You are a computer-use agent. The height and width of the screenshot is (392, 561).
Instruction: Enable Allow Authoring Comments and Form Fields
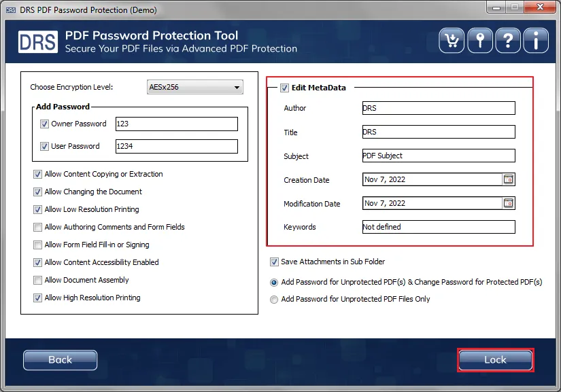(37, 228)
